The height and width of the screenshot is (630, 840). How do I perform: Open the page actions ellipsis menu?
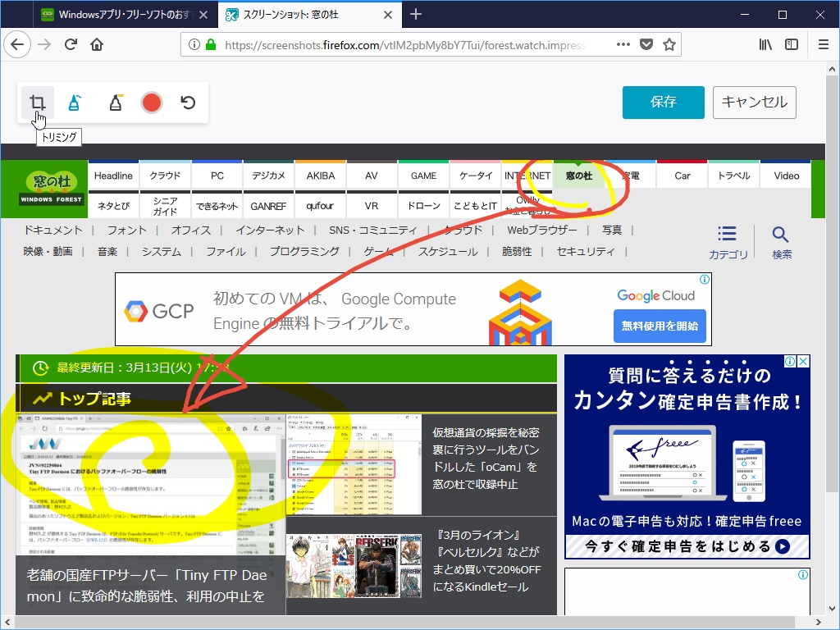(x=623, y=44)
